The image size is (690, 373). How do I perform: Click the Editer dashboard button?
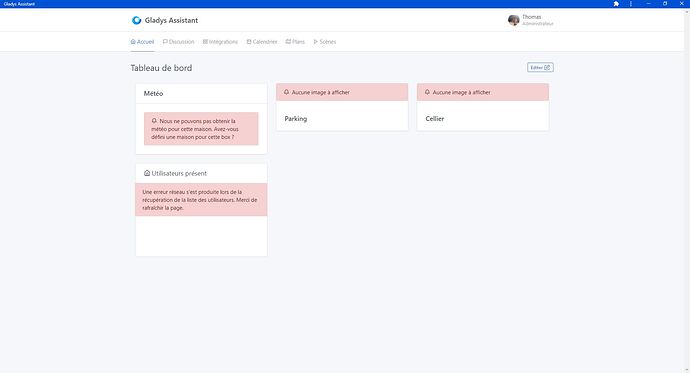click(x=540, y=67)
